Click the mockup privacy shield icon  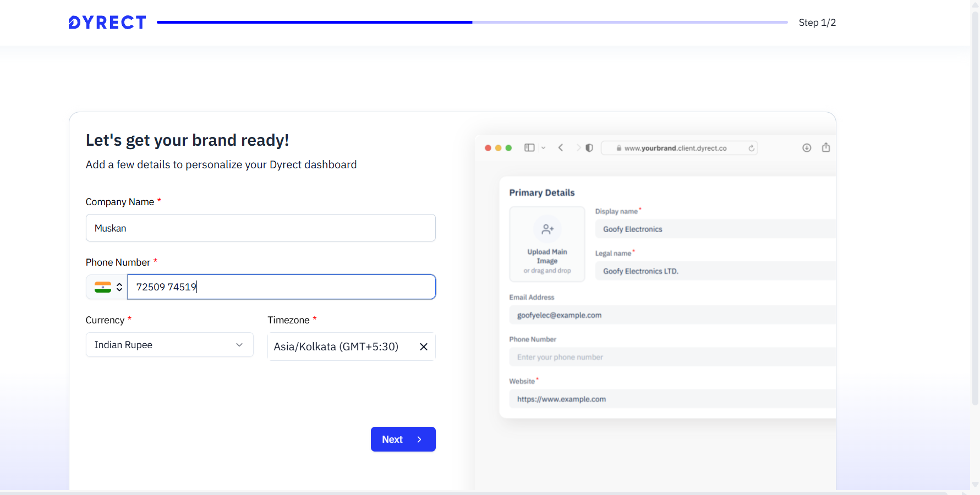(589, 148)
